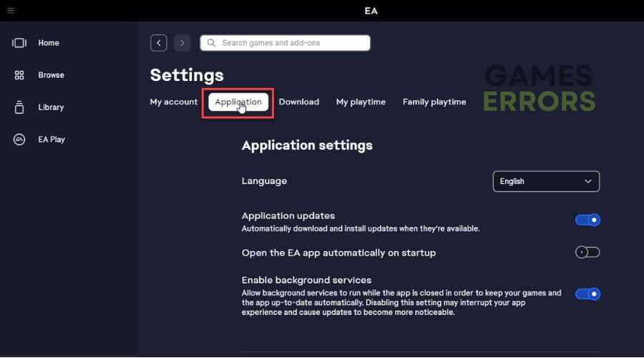Click 'Open the EA app automatically on startup' text
Screen dimensions: 644x358
[339, 253]
